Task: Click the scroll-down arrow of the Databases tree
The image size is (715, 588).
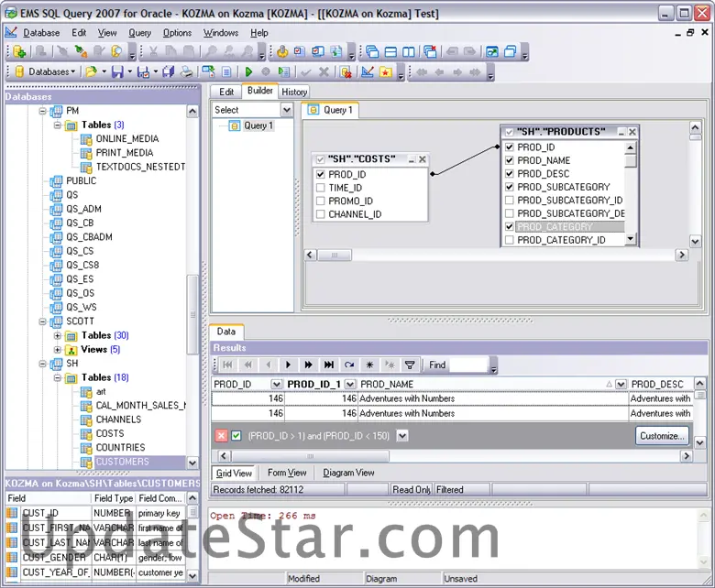Action: pos(192,463)
